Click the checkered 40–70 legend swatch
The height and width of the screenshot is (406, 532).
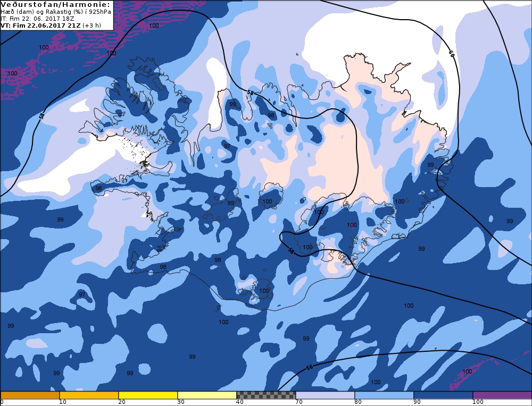tap(266, 395)
